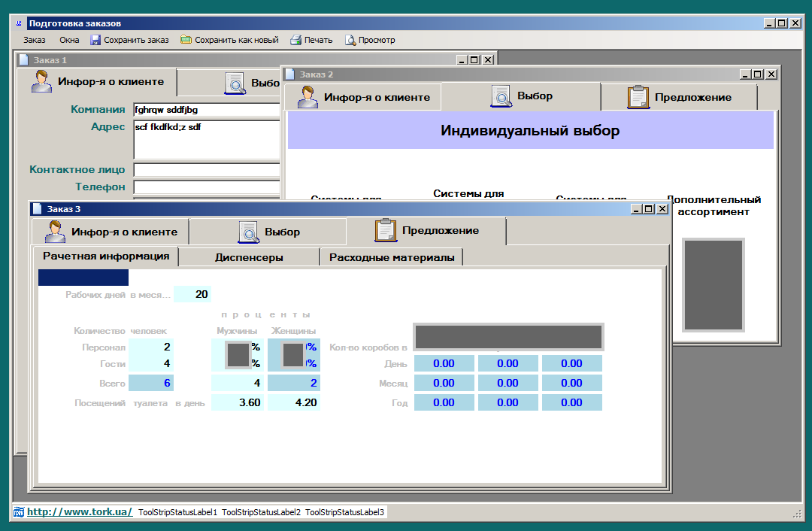Click the working days per month field
The image size is (812, 531).
[192, 294]
